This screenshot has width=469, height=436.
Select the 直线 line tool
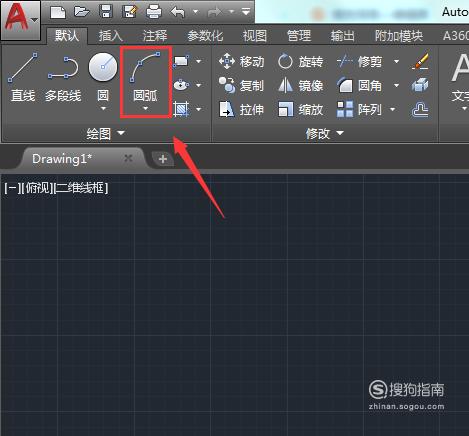[23, 77]
